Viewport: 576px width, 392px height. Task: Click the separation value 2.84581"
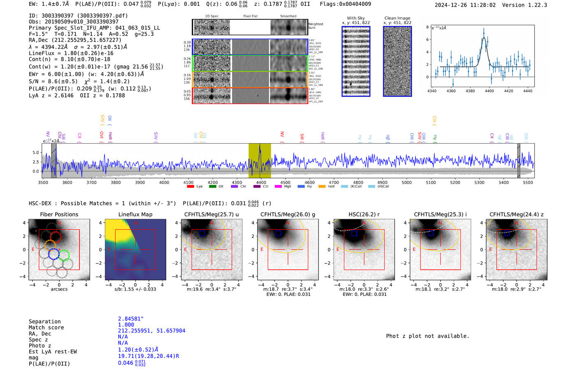point(131,319)
